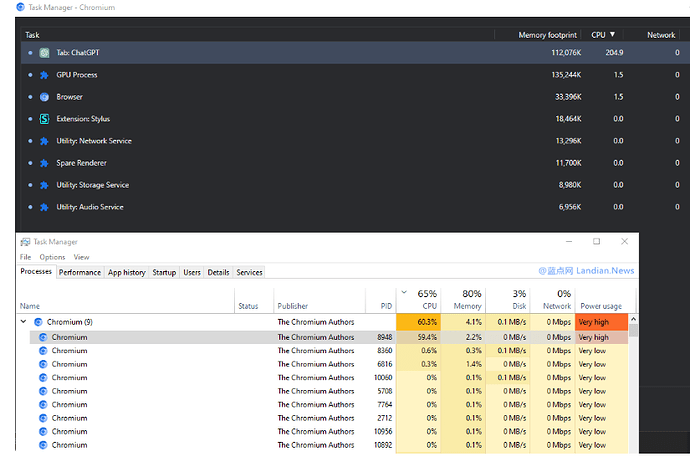Click the GPU Process puzzle icon
Screen dimensions: 690x466
tap(44, 75)
